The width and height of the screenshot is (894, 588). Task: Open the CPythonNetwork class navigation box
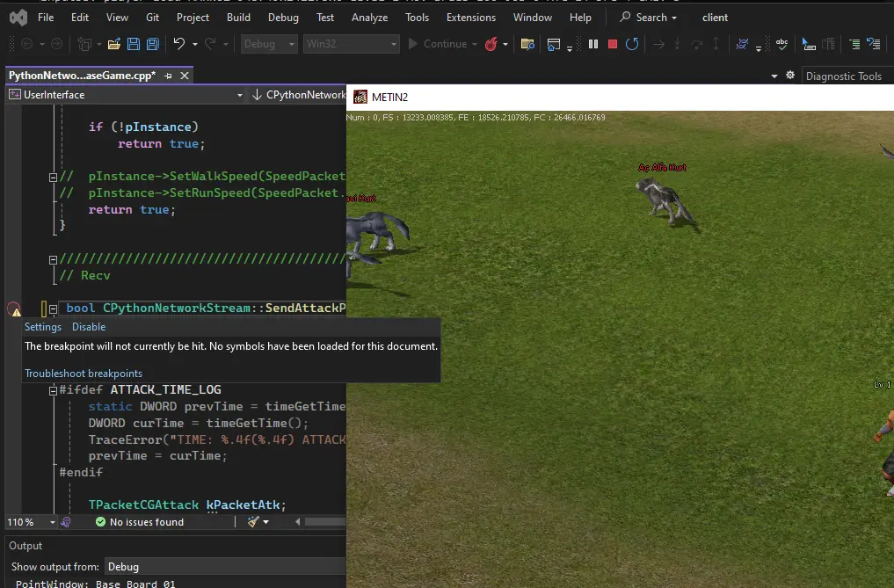[298, 95]
